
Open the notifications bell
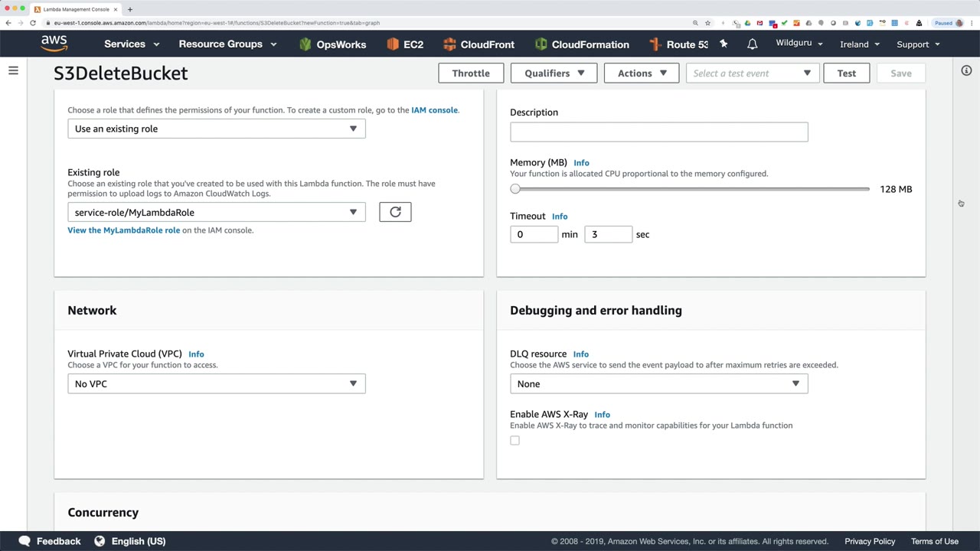tap(752, 44)
